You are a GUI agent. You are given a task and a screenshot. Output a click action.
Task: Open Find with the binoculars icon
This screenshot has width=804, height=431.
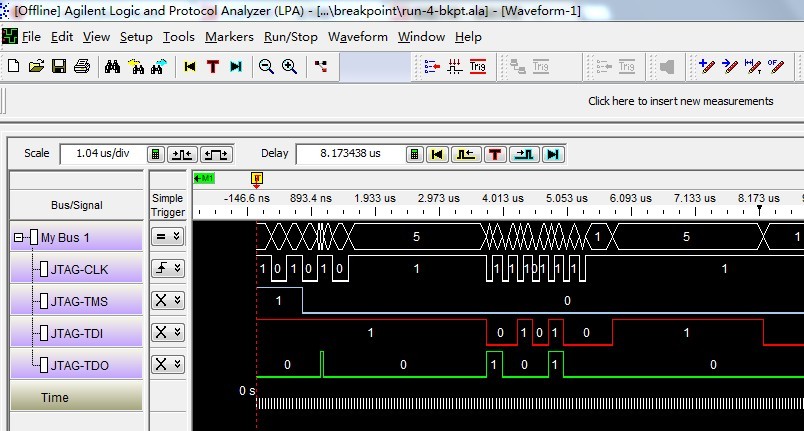coord(112,66)
